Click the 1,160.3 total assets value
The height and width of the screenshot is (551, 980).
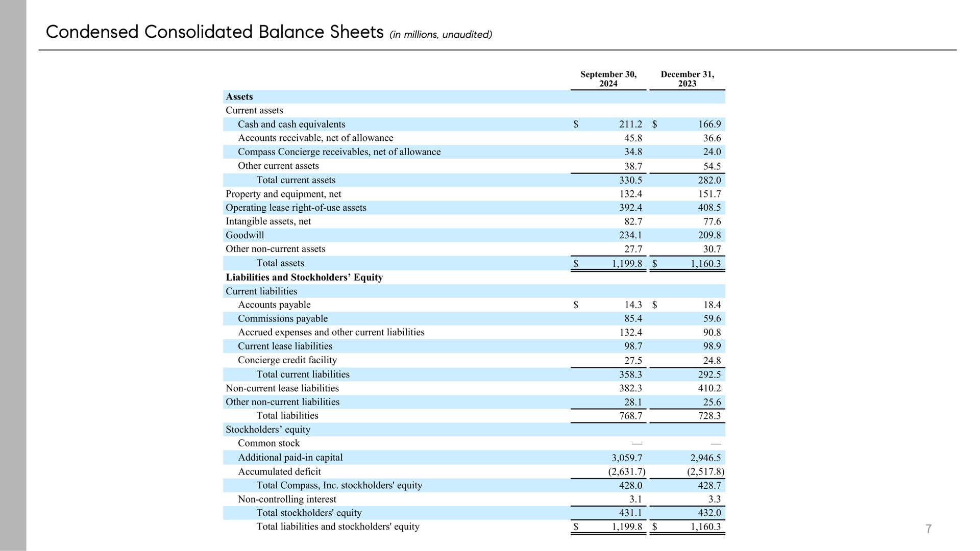pos(705,263)
